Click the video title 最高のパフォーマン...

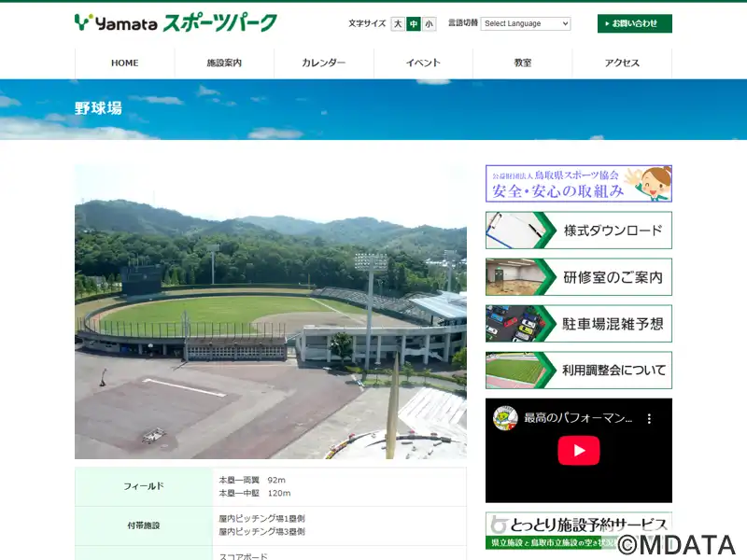[x=578, y=418]
